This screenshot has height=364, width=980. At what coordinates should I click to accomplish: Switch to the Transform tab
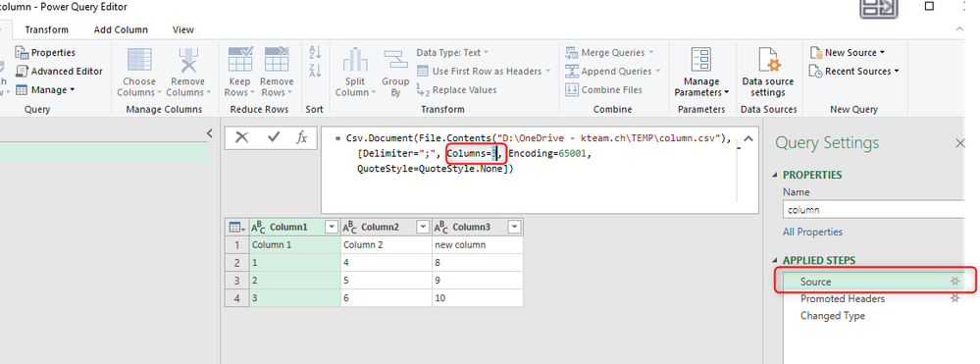click(x=47, y=29)
